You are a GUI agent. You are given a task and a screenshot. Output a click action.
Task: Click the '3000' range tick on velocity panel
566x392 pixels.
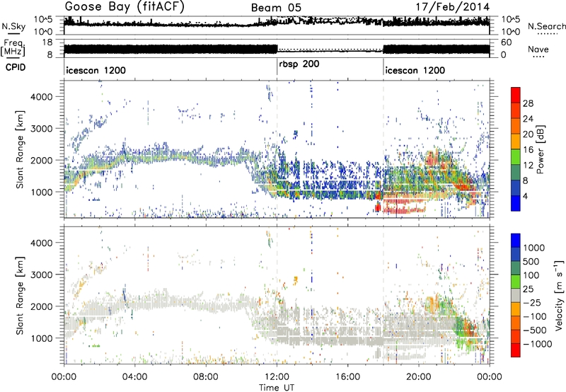(x=41, y=275)
